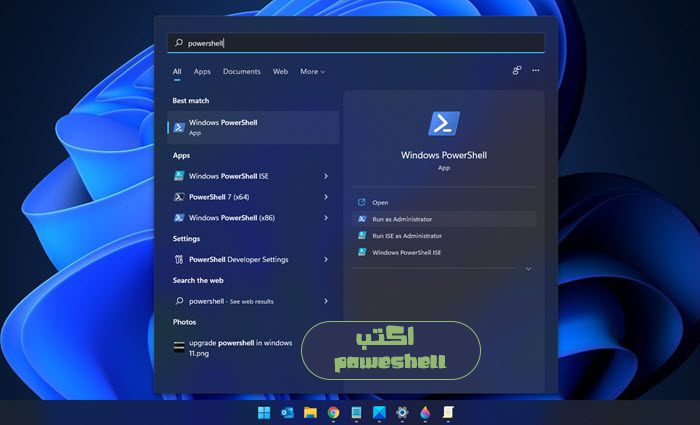
Task: Switch to the Documents filter tab
Action: pos(241,72)
